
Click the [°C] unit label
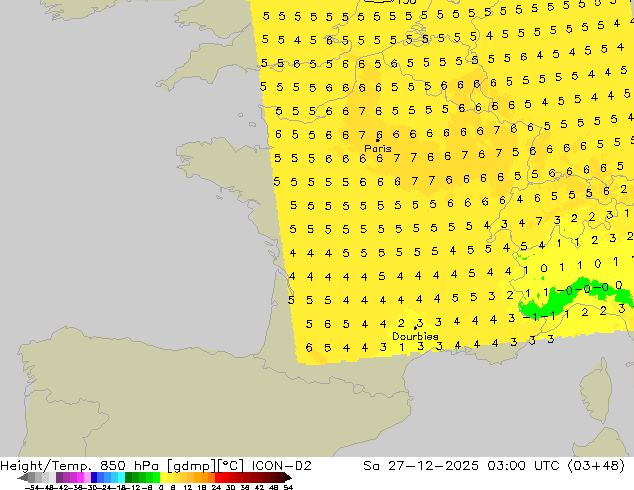click(230, 466)
